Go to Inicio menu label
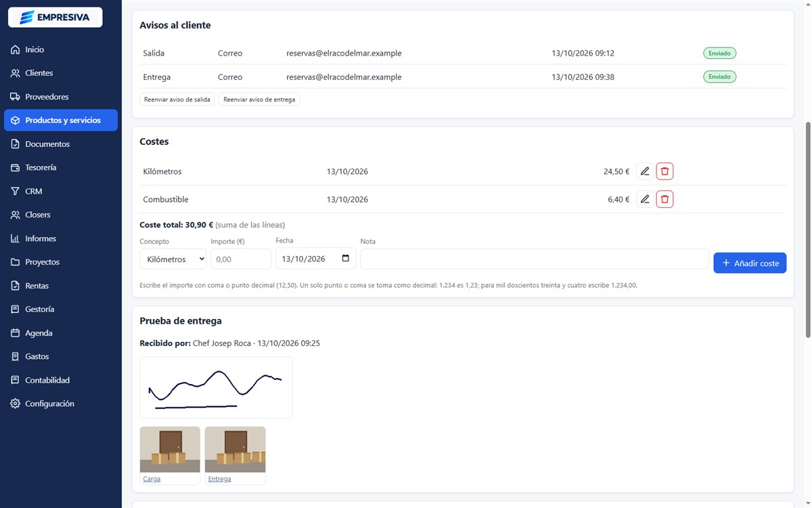 point(35,49)
